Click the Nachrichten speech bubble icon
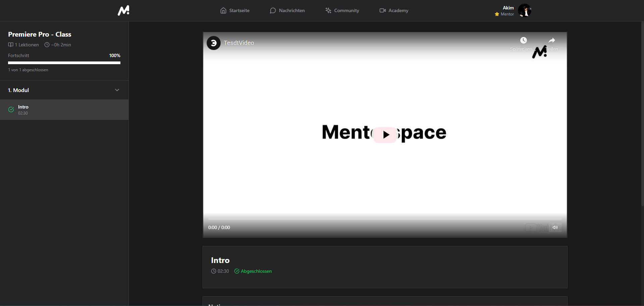644x306 pixels. (273, 10)
